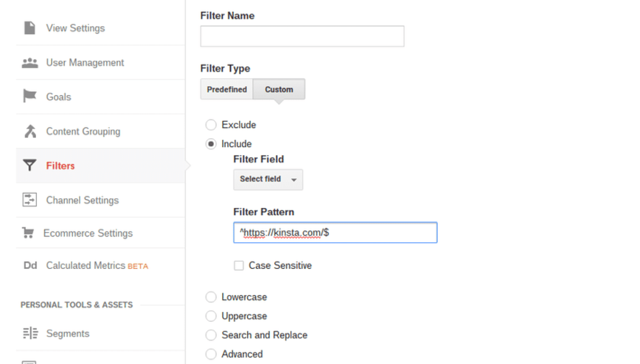Open the Goals menu entry
The width and height of the screenshot is (640, 364).
point(58,96)
